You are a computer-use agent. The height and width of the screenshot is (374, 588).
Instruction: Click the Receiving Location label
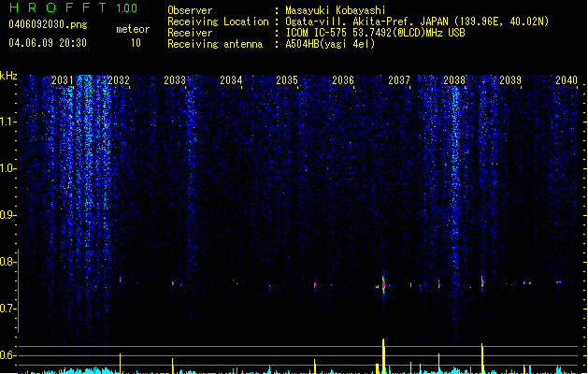pos(218,22)
